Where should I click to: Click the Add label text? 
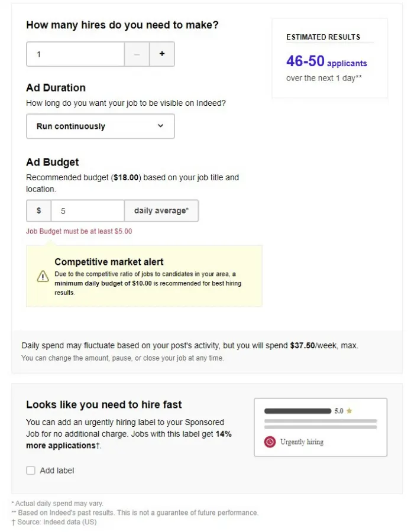pyautogui.click(x=57, y=471)
